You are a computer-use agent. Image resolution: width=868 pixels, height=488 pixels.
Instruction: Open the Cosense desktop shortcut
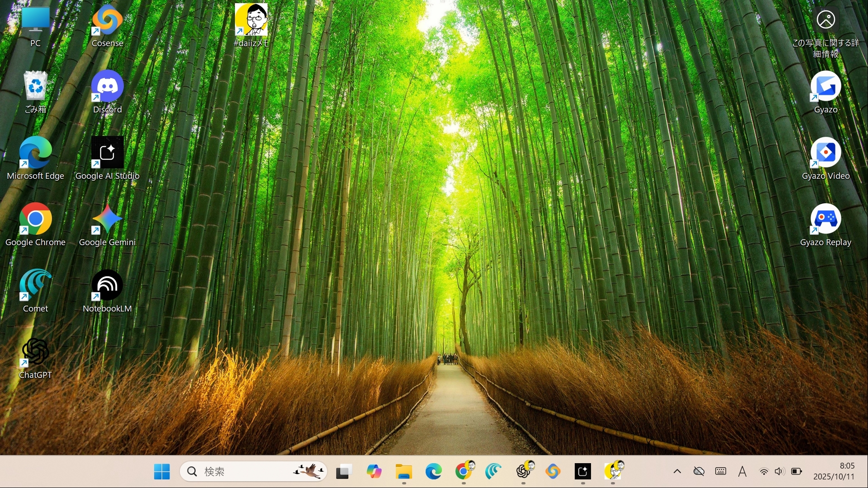(x=107, y=21)
